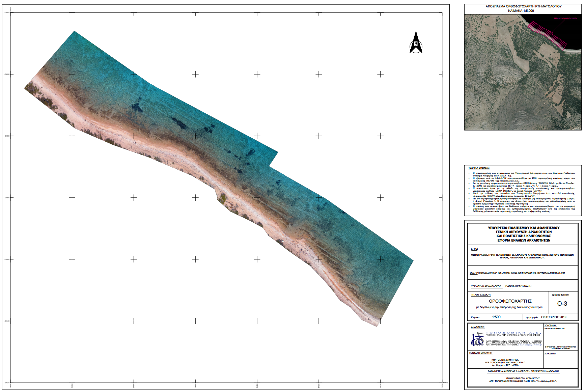Click the north arrow compass symbol
This screenshot has height=392, width=585.
tap(416, 43)
